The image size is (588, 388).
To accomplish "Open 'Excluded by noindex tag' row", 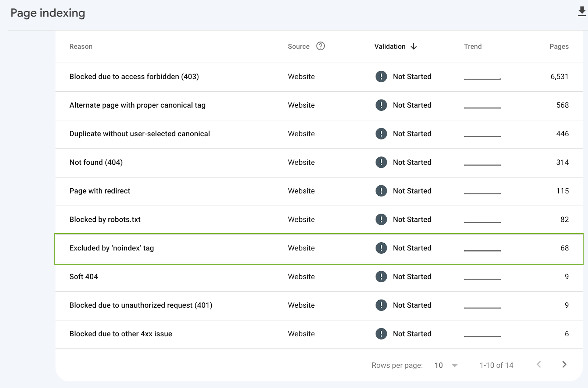I will 112,248.
